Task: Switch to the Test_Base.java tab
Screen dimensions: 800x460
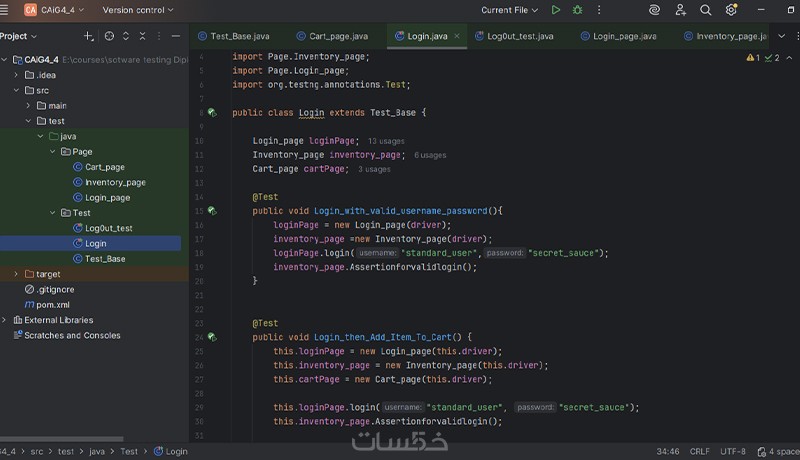Action: [234, 36]
